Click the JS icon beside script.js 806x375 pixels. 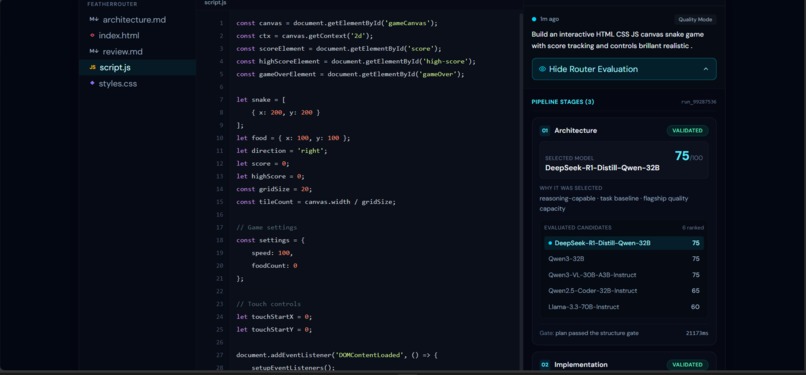click(x=93, y=67)
